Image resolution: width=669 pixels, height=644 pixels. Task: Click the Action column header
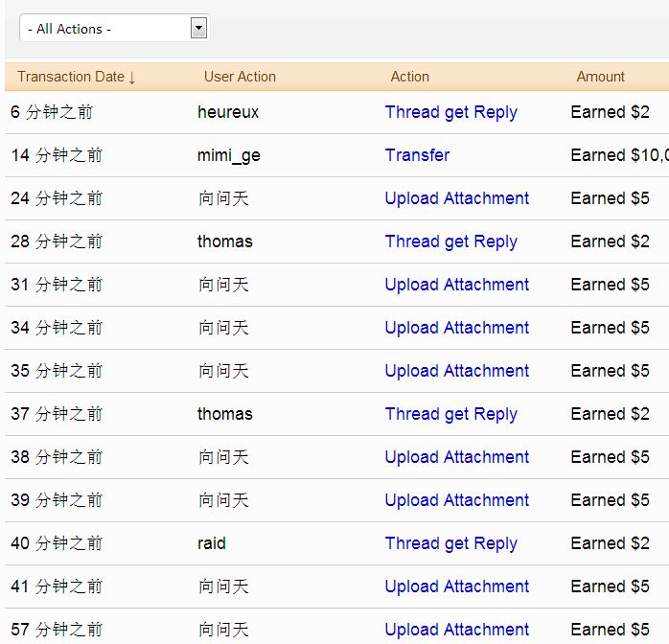point(409,77)
